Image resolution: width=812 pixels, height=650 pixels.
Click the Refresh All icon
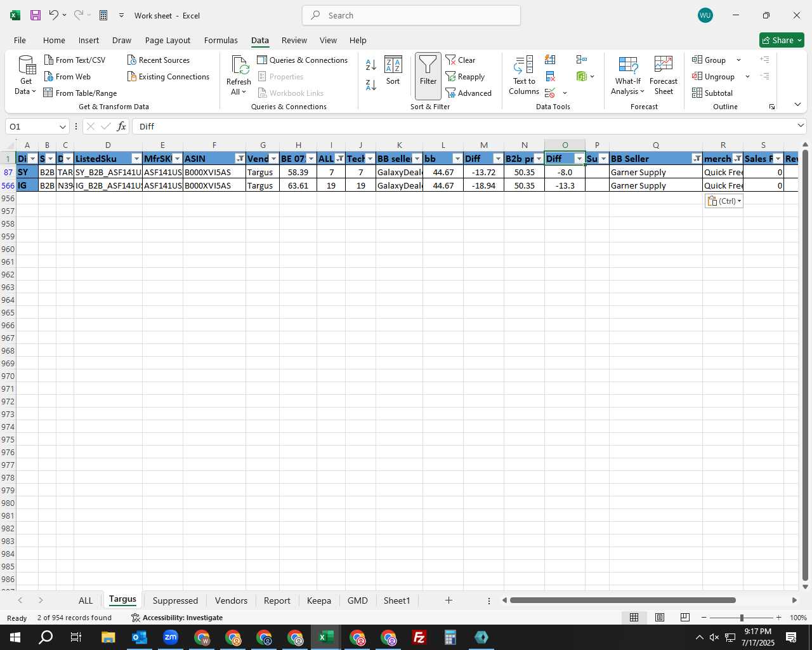[x=239, y=65]
